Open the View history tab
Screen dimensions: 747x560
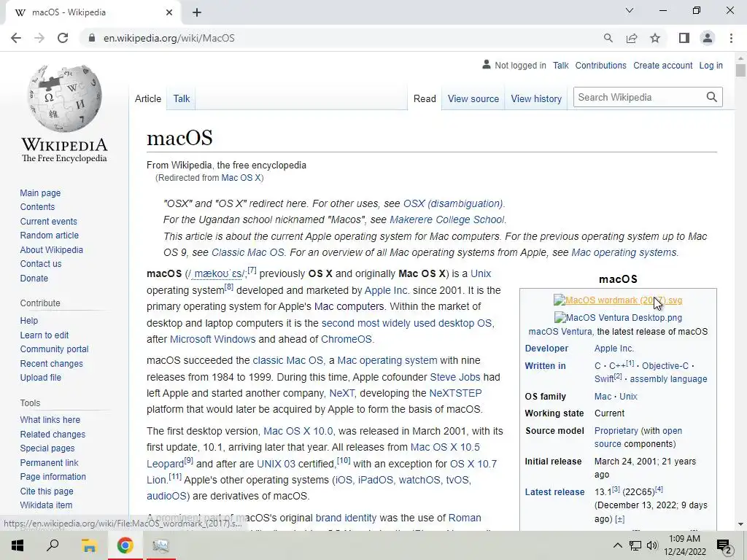point(536,98)
